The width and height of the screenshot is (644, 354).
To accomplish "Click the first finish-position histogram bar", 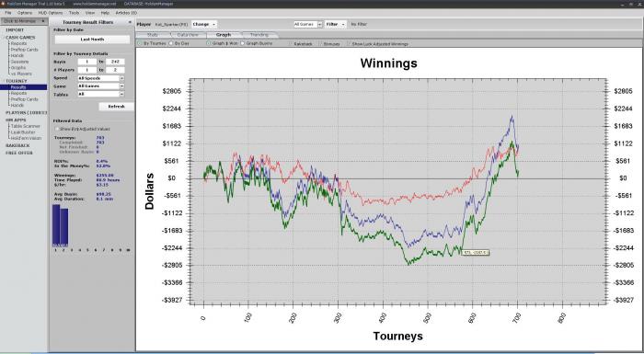I will point(56,225).
